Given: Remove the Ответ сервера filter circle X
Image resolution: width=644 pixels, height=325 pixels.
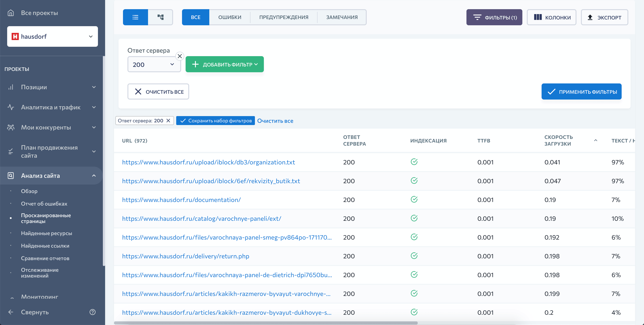Looking at the screenshot, I should coord(180,56).
